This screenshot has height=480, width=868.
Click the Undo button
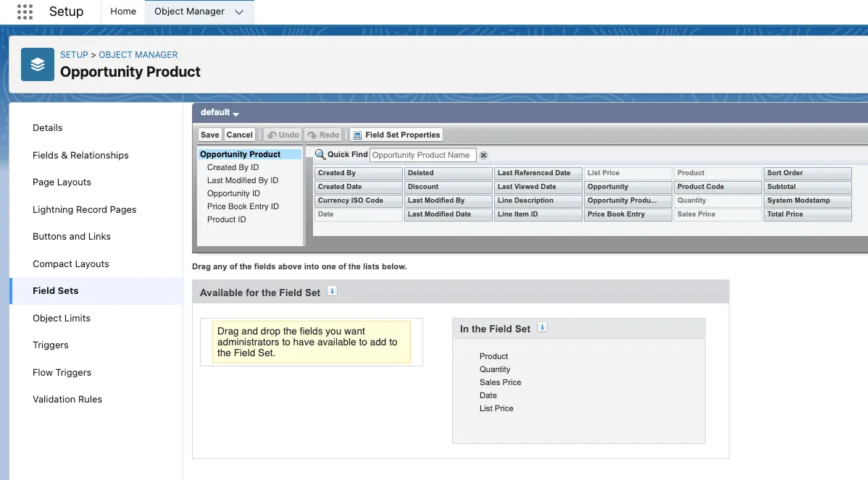tap(282, 135)
